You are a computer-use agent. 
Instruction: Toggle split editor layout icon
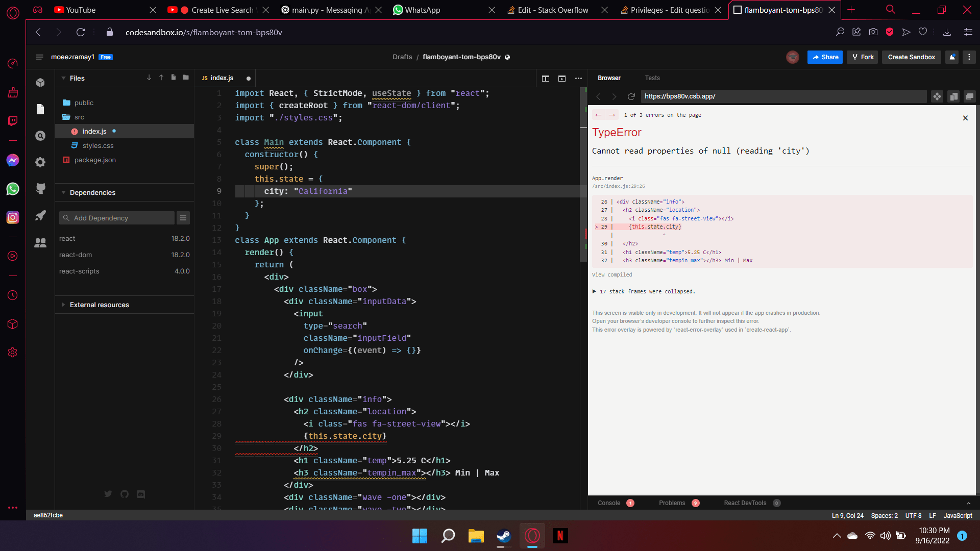[546, 78]
